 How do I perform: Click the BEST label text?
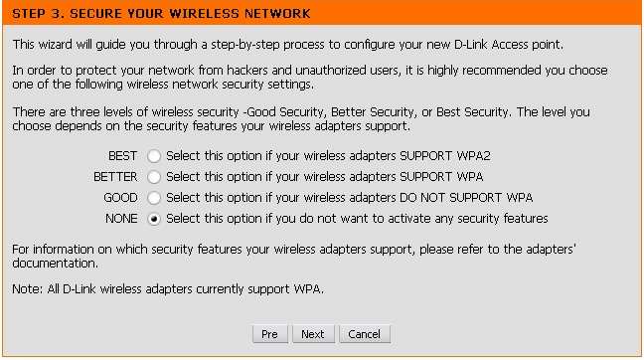click(122, 156)
